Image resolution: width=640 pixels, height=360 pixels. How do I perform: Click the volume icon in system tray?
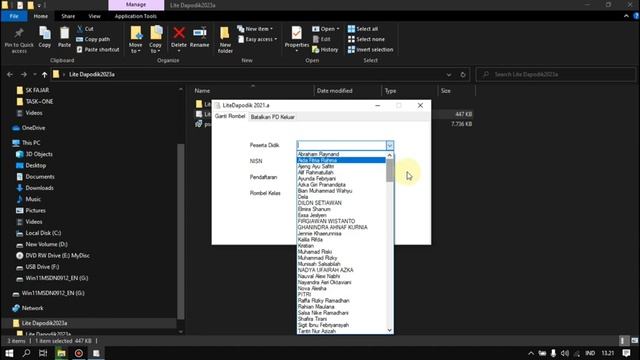[564, 353]
